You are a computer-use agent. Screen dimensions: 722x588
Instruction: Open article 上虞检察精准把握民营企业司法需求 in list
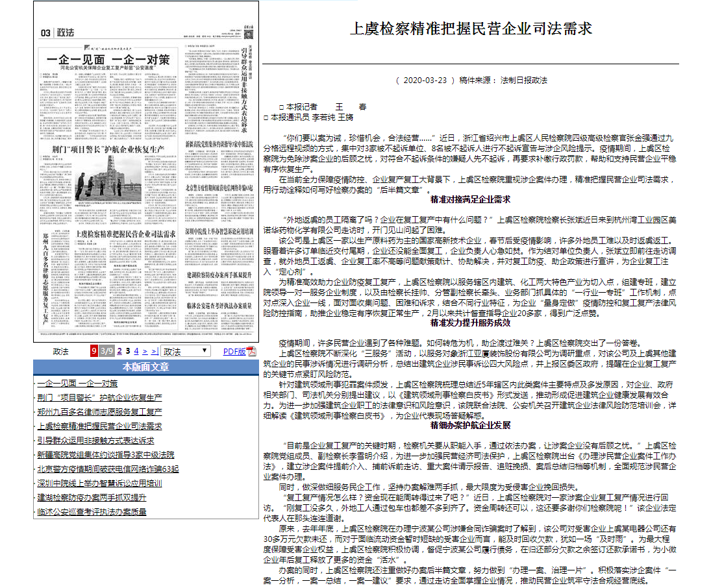tap(99, 426)
